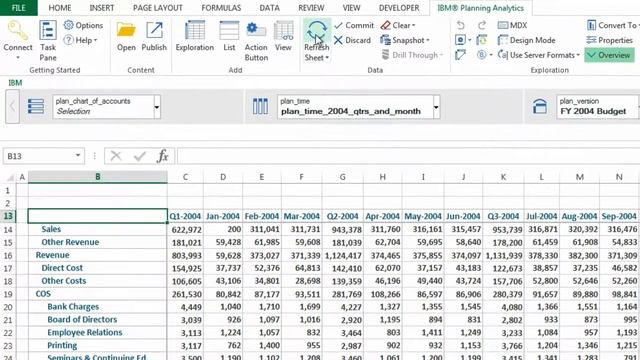Open Use Server Formats dropdown
Screen dimensions: 640x360
tap(539, 55)
